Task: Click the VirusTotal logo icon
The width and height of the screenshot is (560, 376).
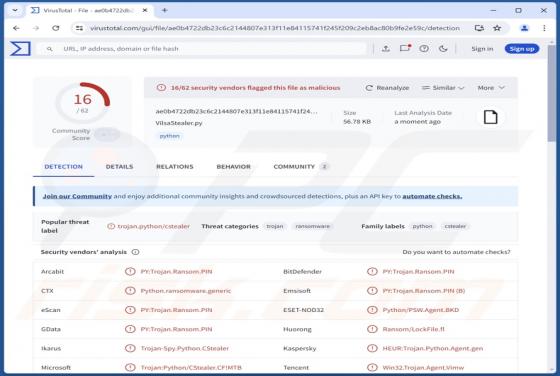Action: [x=20, y=49]
